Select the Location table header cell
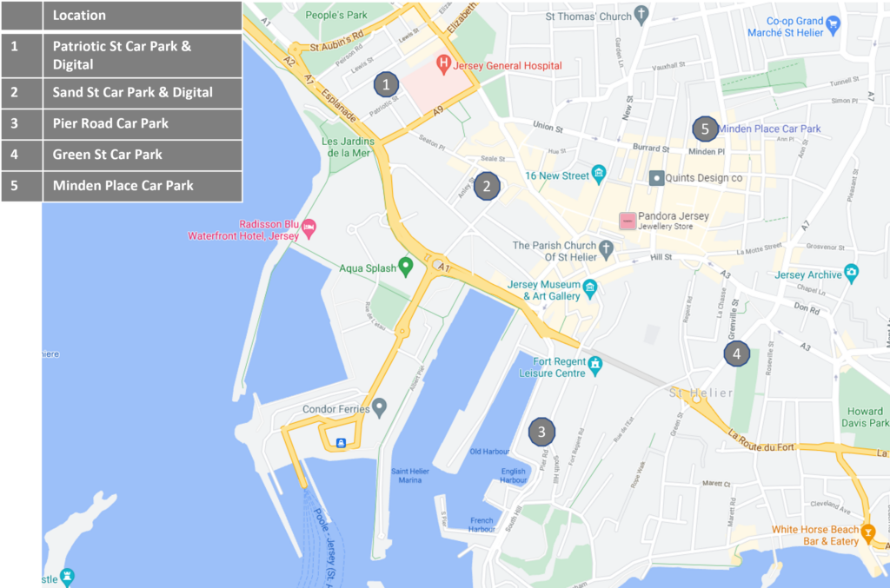The height and width of the screenshot is (588, 890). [x=143, y=16]
